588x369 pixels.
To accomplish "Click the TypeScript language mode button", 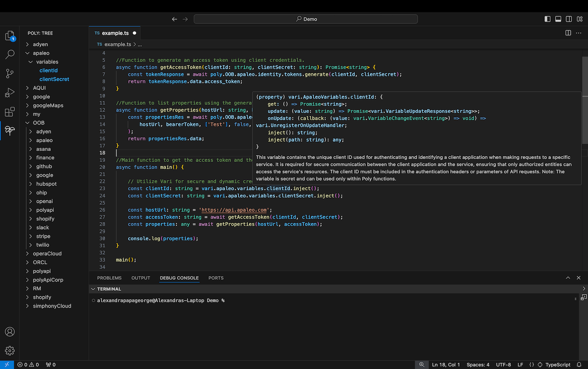I will click(557, 365).
